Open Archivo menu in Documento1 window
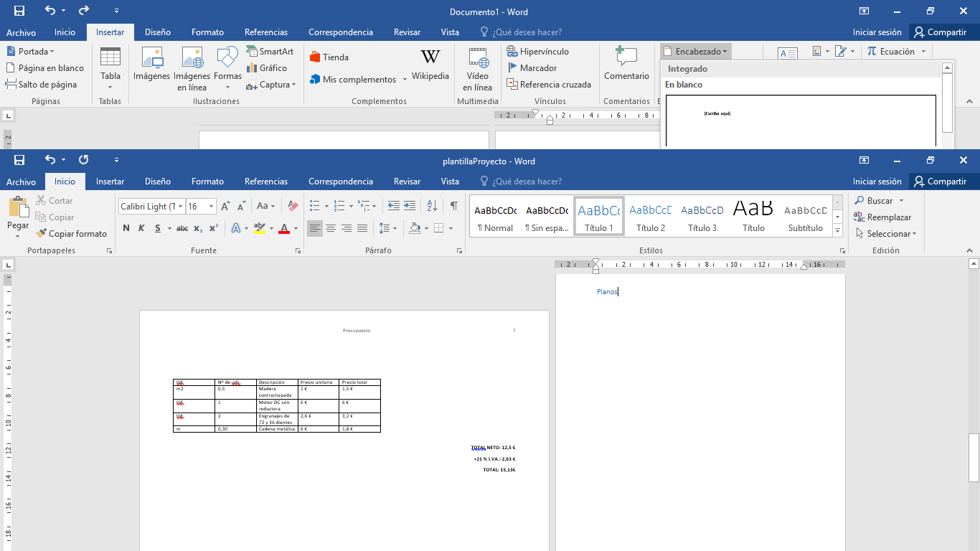 tap(22, 32)
